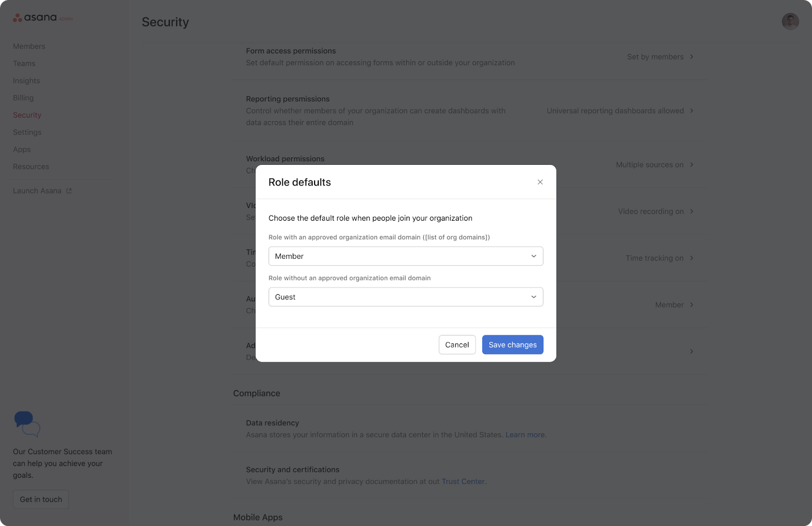Open the approved domain role dropdown (Member)
812x526 pixels.
pyautogui.click(x=405, y=256)
